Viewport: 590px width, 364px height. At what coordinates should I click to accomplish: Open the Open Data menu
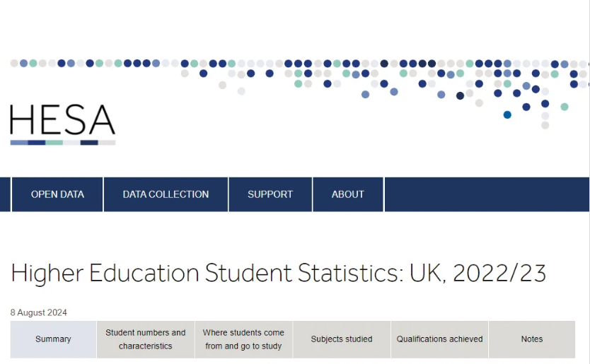[57, 194]
